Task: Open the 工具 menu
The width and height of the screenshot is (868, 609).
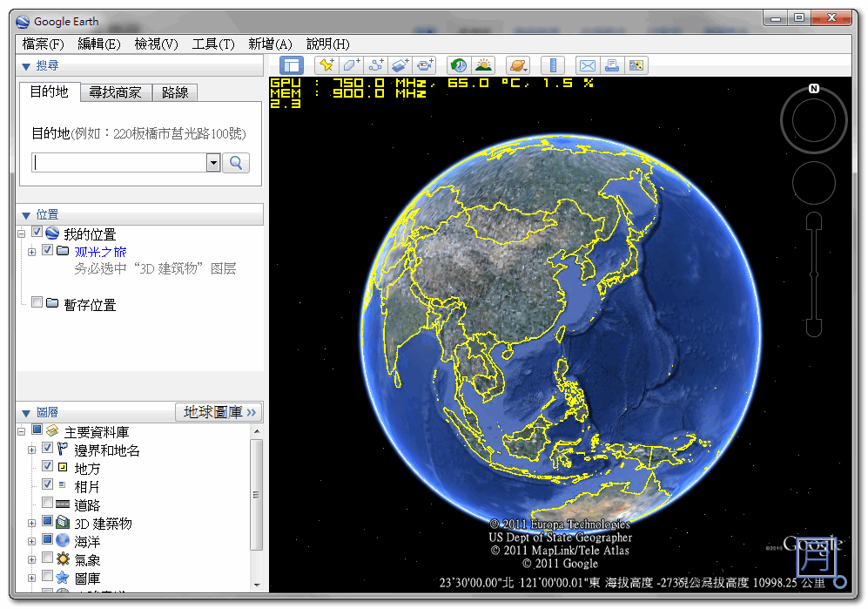Action: coord(212,44)
